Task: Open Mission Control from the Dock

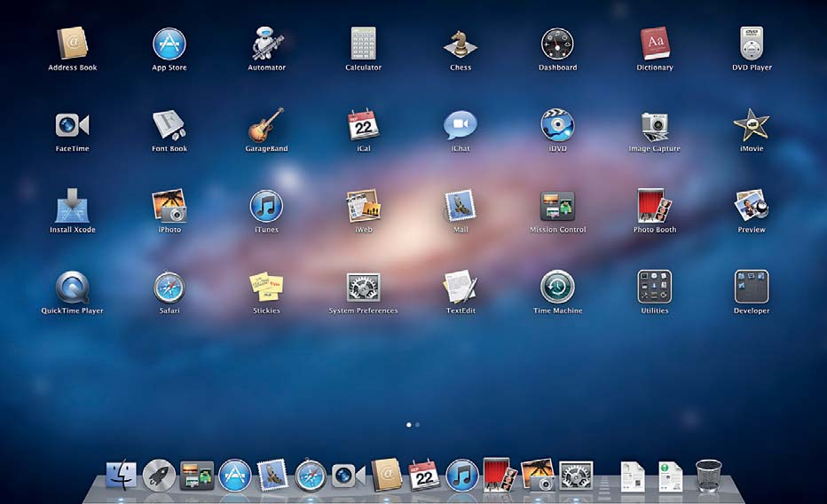Action: point(197,476)
